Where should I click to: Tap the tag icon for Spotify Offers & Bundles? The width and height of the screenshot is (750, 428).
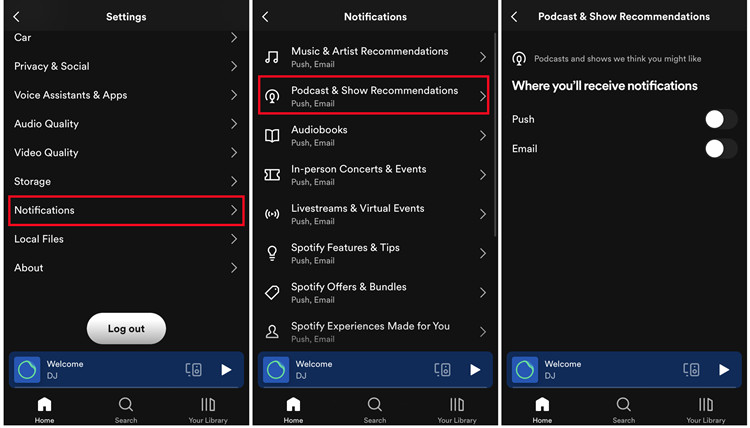point(272,292)
